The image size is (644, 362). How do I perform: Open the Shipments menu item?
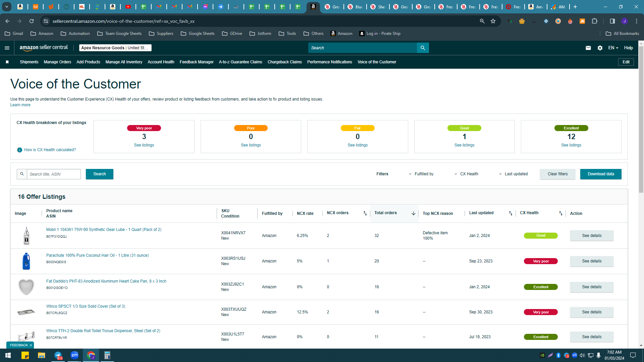(x=29, y=62)
